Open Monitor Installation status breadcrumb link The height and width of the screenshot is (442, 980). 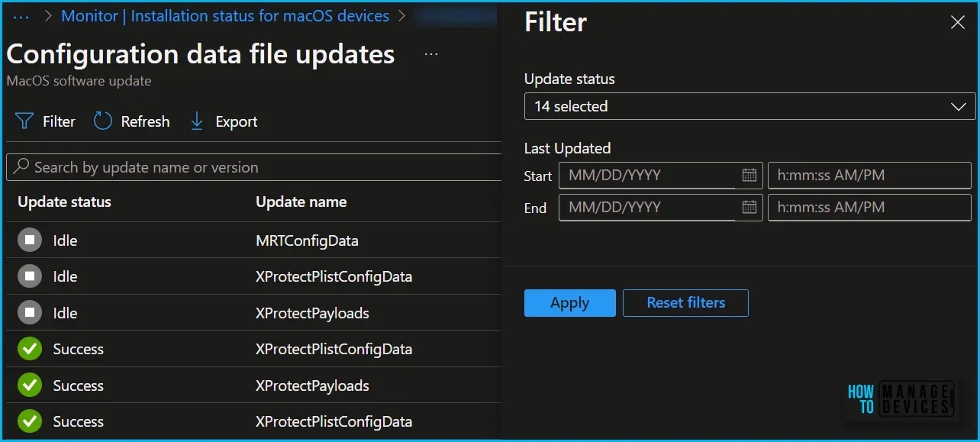click(x=225, y=15)
